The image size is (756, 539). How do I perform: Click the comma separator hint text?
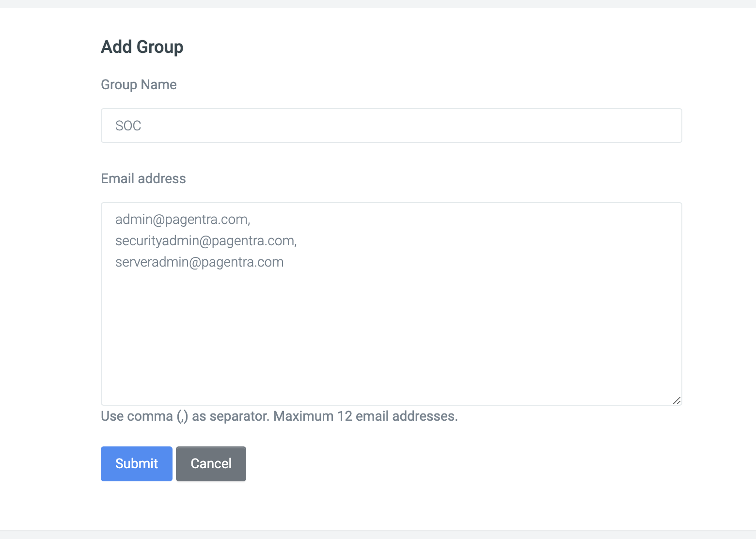[x=185, y=416]
